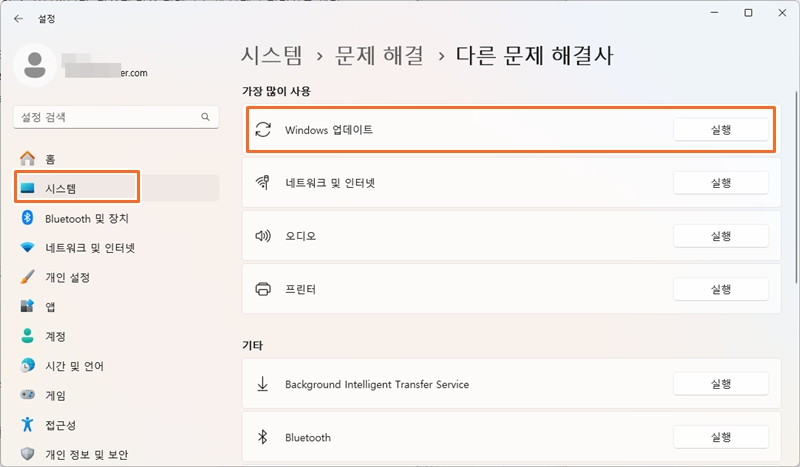Click the Windows 업데이트 row label

coord(329,130)
